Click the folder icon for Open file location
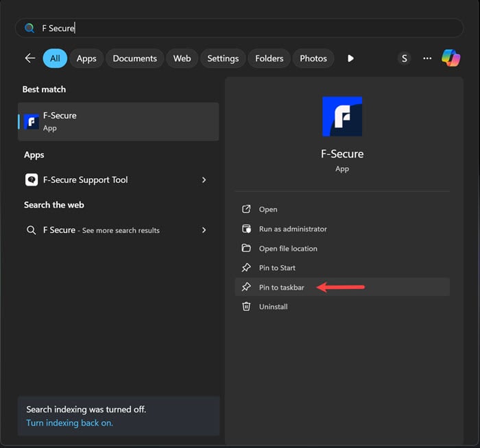This screenshot has width=480, height=448. click(246, 248)
